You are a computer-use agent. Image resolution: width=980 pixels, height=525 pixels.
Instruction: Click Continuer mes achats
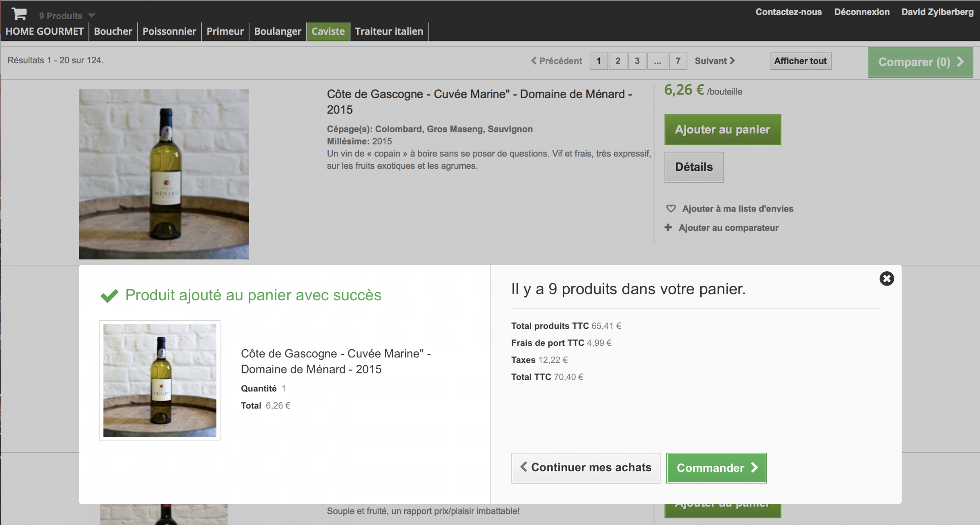[x=586, y=468]
